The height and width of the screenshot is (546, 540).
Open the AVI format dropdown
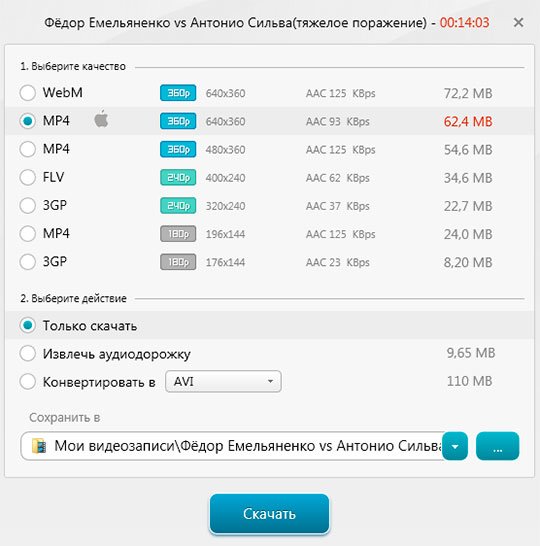point(223,382)
